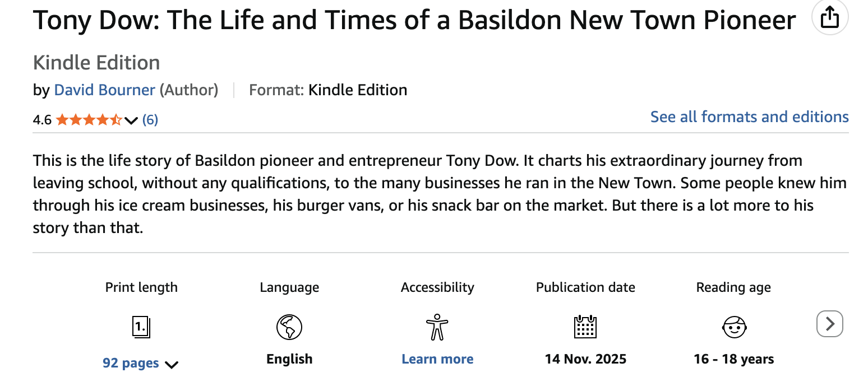Click the 4.6 rating number
The height and width of the screenshot is (391, 868).
coord(42,120)
